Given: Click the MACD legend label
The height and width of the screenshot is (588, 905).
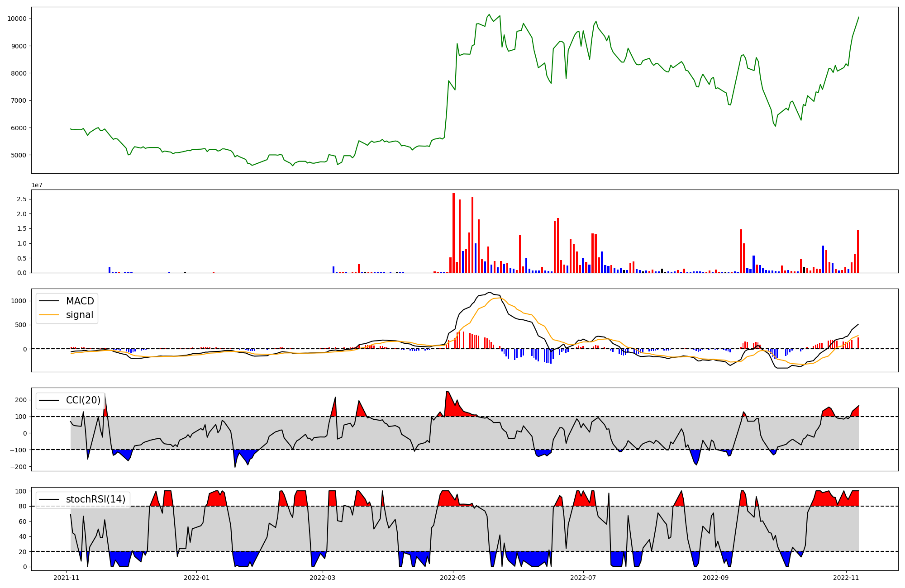Looking at the screenshot, I should click(x=80, y=301).
